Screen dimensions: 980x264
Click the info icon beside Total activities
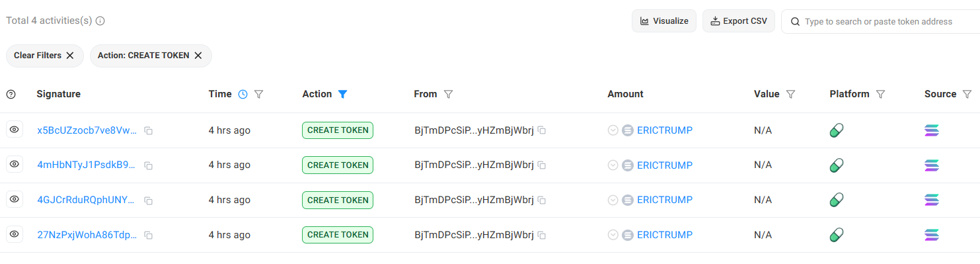[x=100, y=21]
